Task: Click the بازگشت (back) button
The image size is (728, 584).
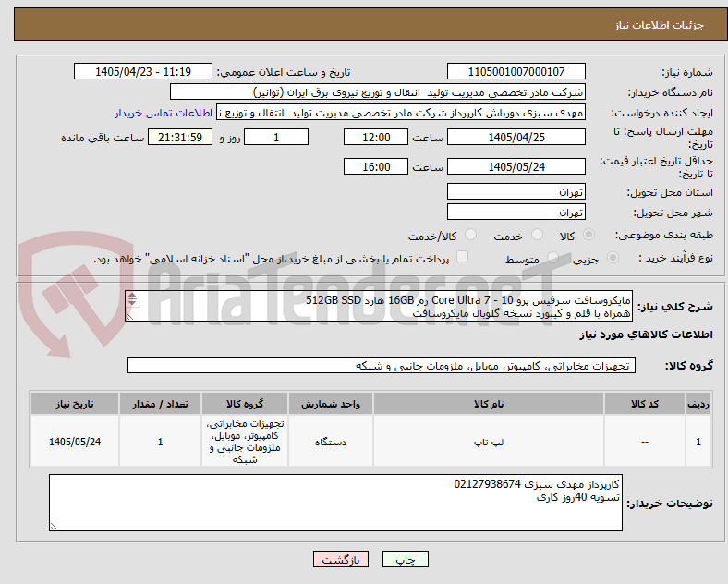Action: click(x=341, y=560)
